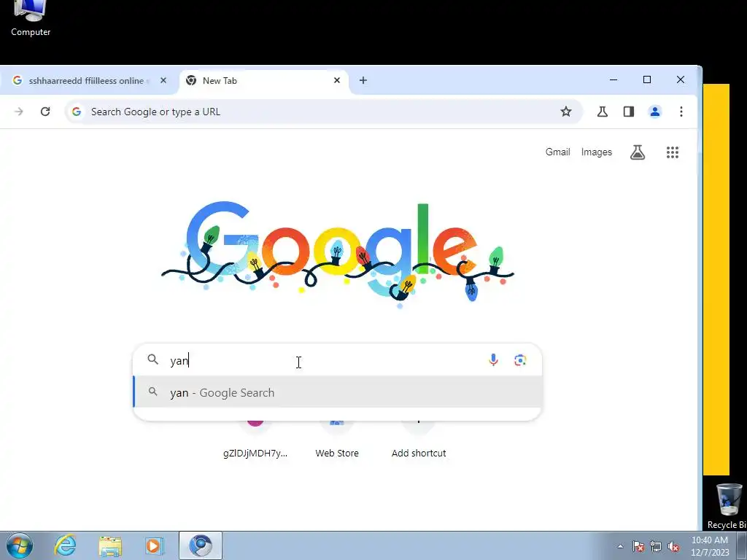Click the Google icon in address bar

[x=76, y=112]
